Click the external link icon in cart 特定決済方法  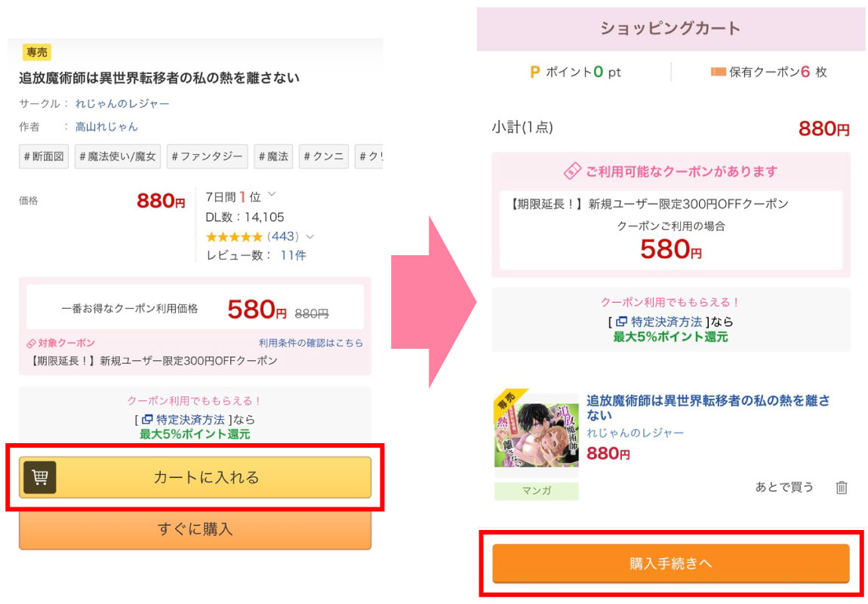click(x=621, y=322)
